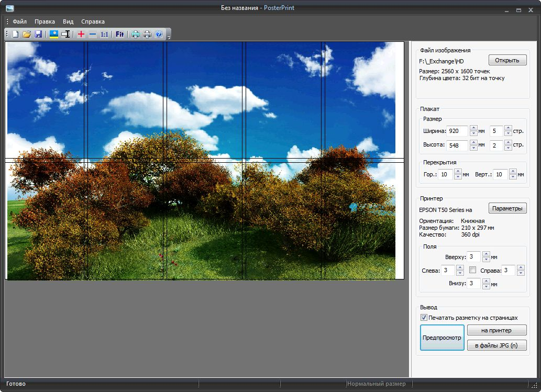Decrease Высота height in mm with down arrow
This screenshot has width=541, height=392.
[x=473, y=148]
